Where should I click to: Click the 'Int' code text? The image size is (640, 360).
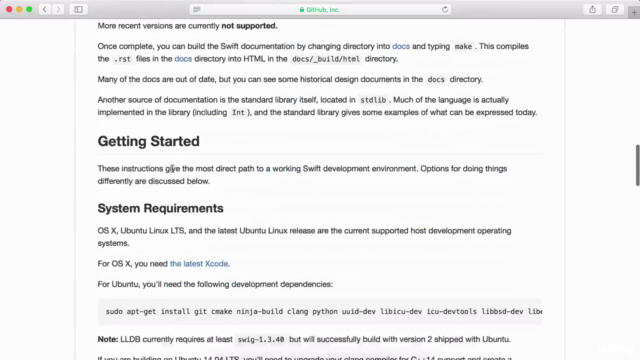238,113
